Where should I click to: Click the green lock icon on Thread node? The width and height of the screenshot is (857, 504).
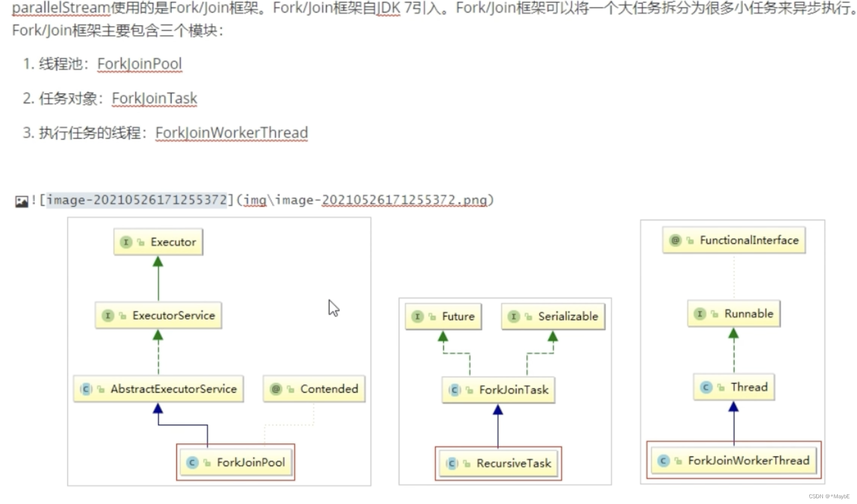tap(721, 387)
